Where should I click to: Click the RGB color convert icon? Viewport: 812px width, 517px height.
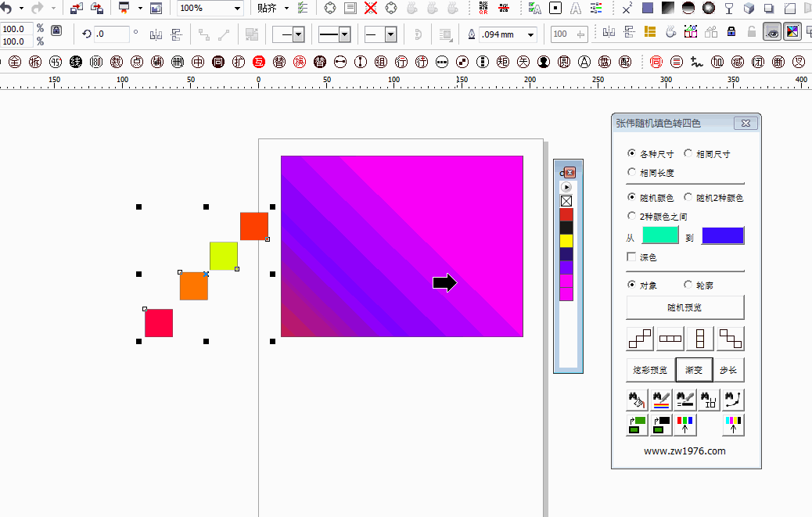[684, 425]
